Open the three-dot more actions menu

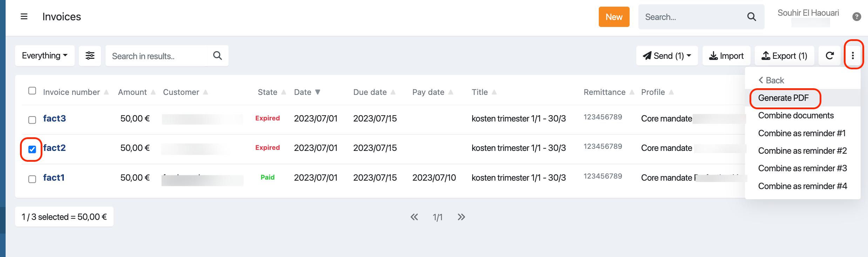click(x=853, y=55)
